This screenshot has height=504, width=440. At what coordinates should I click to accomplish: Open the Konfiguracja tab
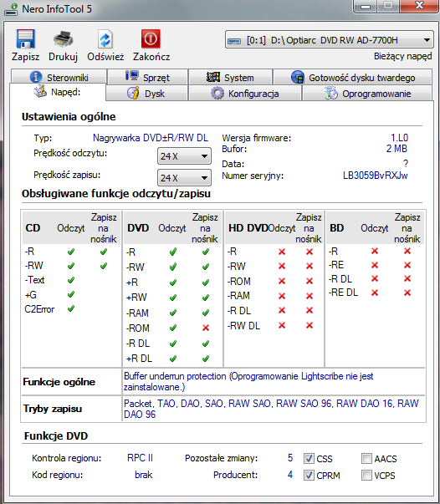(245, 94)
